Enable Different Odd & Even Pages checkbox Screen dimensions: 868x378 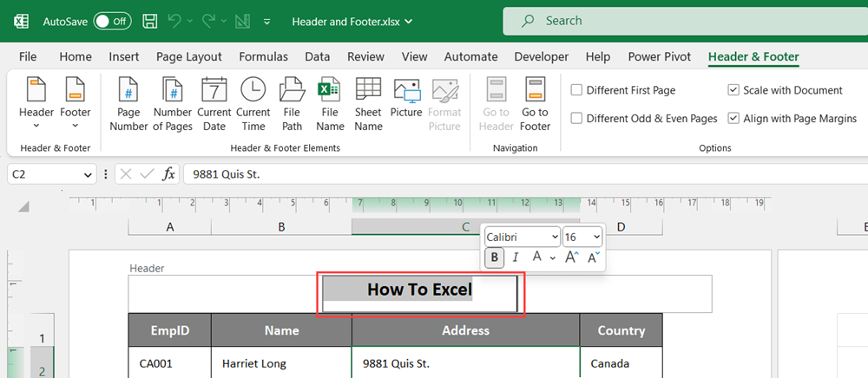pyautogui.click(x=577, y=118)
